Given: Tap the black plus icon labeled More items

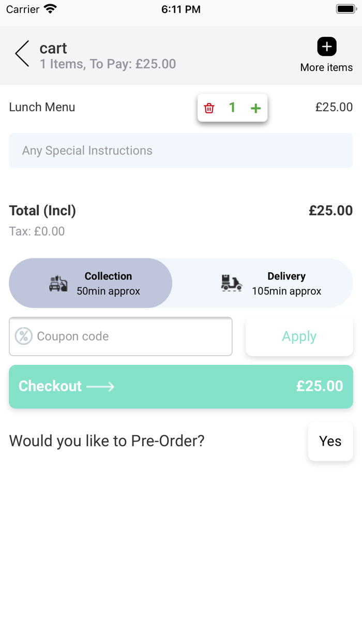Looking at the screenshot, I should [327, 46].
